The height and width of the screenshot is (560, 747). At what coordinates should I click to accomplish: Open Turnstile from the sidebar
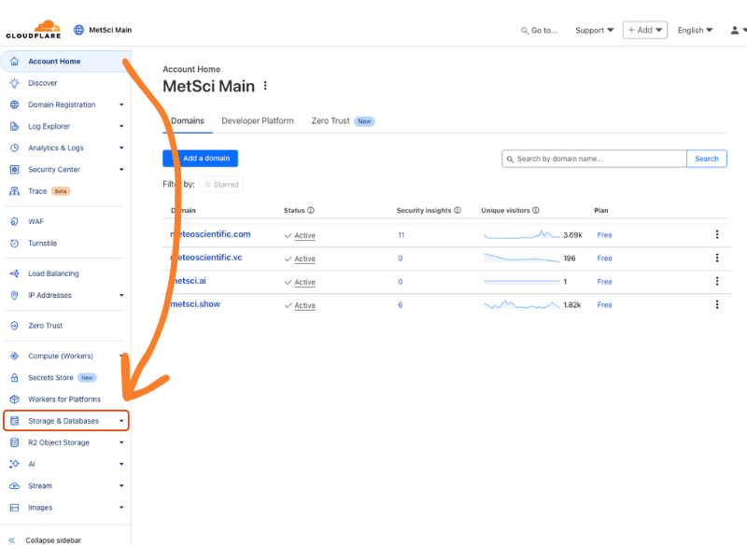(x=43, y=243)
